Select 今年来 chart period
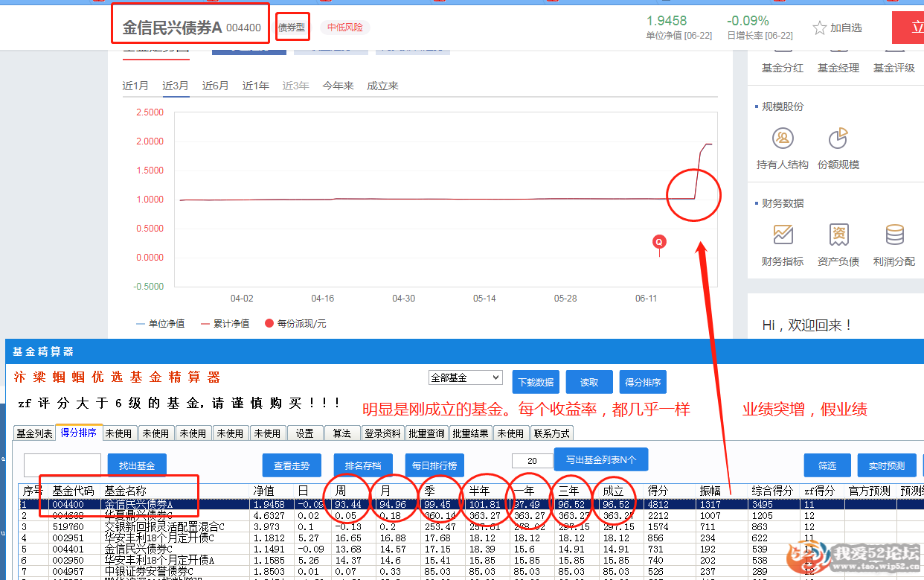924x580 pixels. [x=338, y=86]
